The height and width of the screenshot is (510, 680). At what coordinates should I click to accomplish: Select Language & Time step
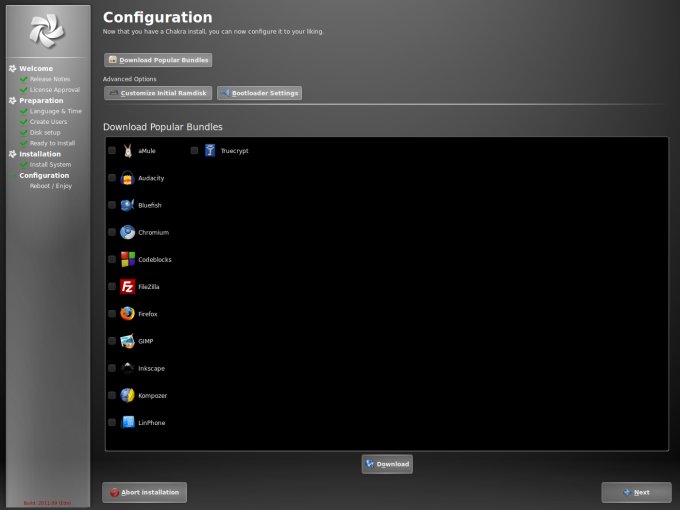tap(56, 111)
